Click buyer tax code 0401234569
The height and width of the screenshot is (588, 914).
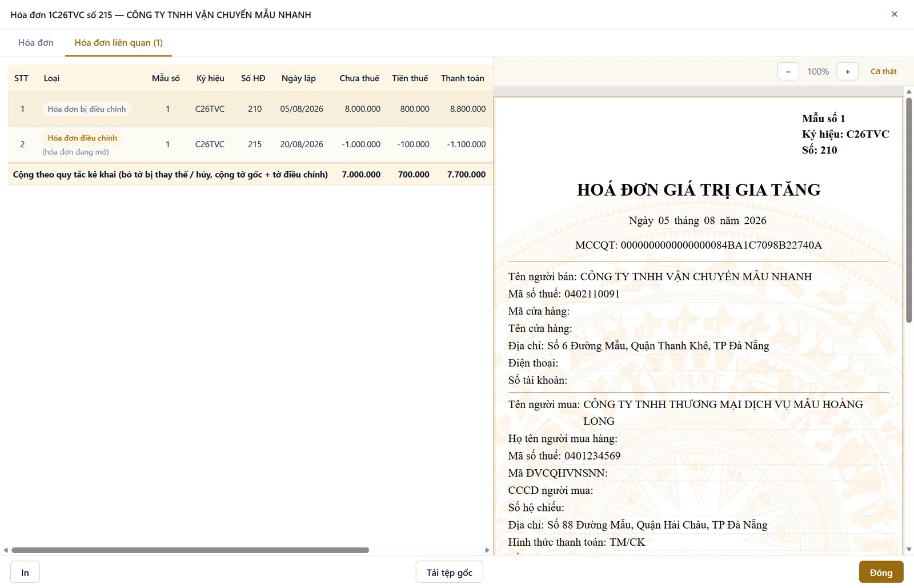[x=592, y=456]
